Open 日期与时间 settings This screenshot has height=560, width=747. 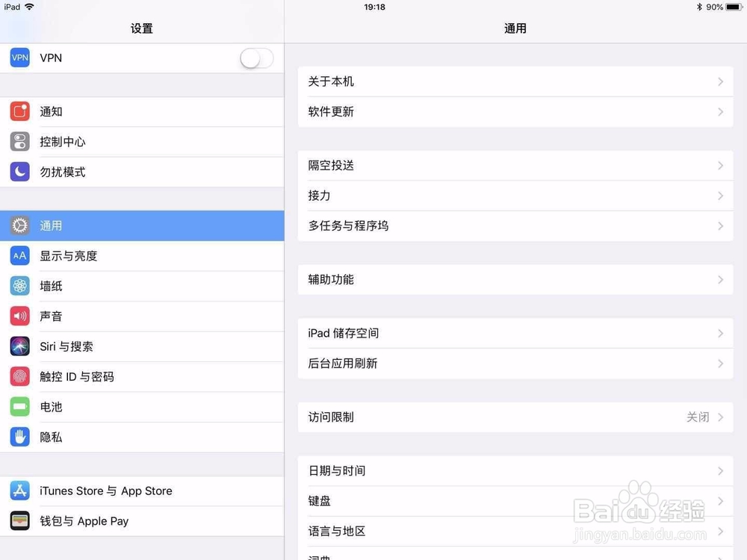[x=515, y=471]
